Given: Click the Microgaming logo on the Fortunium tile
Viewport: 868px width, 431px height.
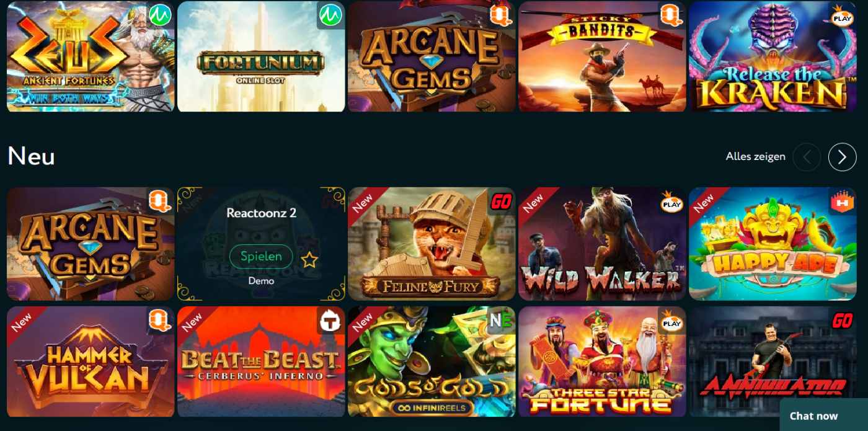Looking at the screenshot, I should click(x=330, y=15).
